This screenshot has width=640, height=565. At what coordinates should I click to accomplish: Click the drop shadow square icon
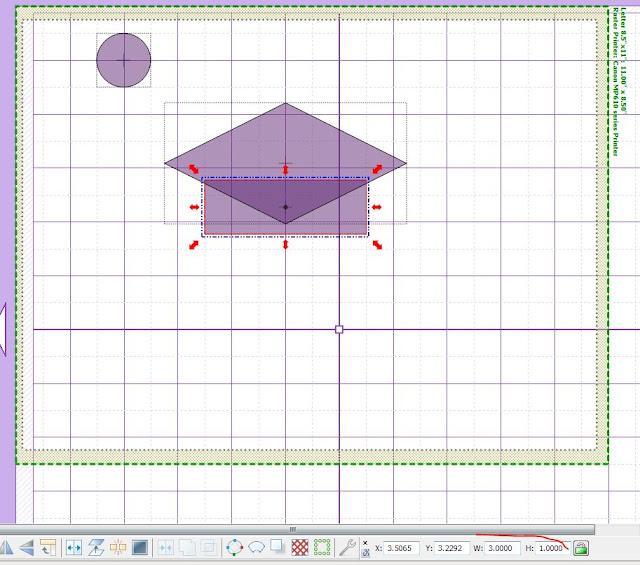278,547
